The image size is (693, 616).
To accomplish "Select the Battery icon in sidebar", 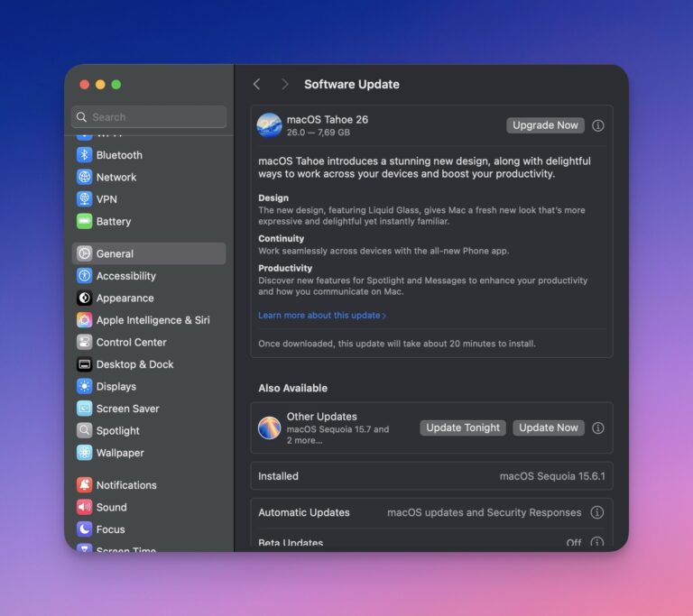I will click(x=84, y=221).
